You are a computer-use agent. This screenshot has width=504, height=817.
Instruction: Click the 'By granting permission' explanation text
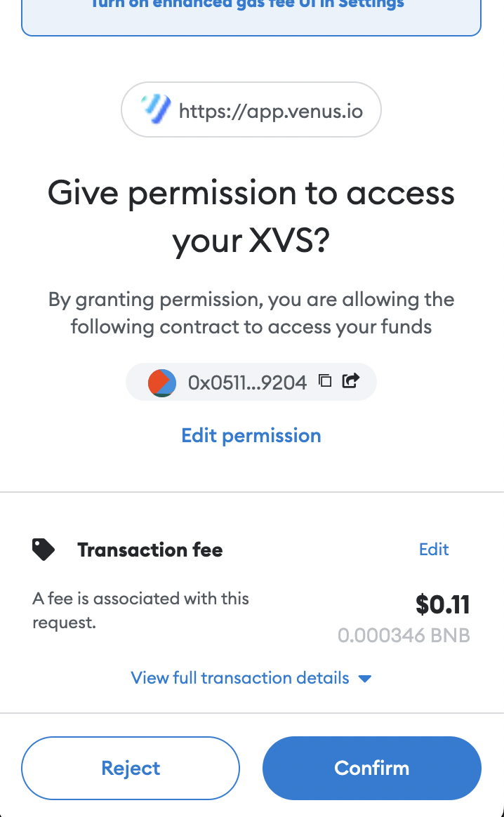point(251,313)
